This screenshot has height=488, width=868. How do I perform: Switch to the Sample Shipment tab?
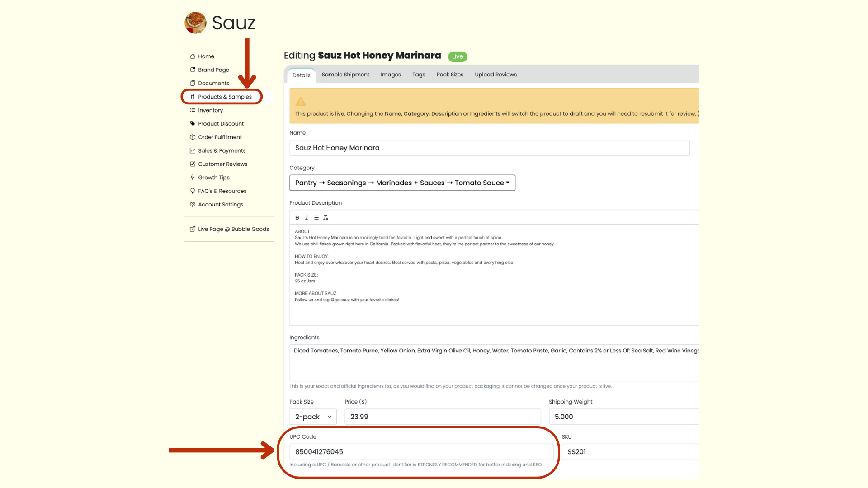(x=345, y=75)
